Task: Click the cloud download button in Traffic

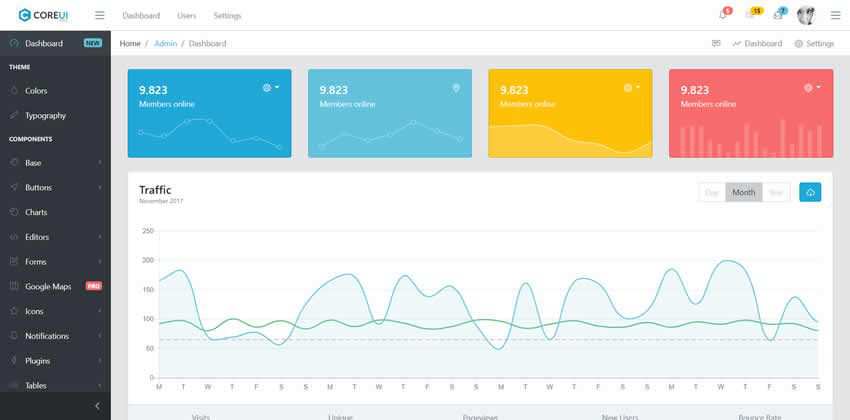Action: (x=810, y=192)
